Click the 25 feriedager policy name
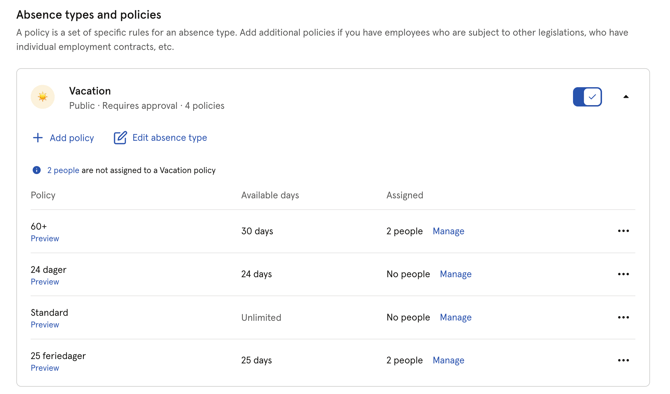This screenshot has width=670, height=394. pos(58,356)
